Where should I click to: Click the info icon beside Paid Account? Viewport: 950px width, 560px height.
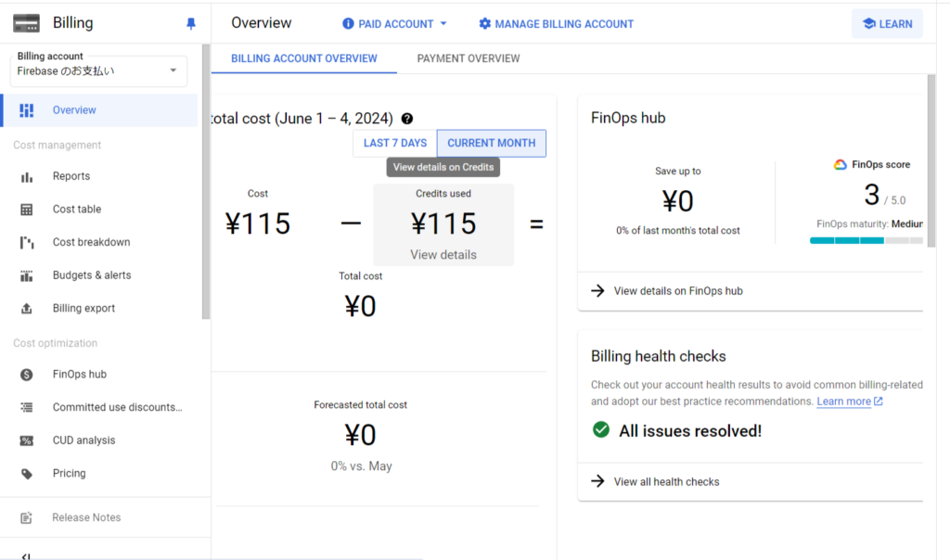click(348, 23)
